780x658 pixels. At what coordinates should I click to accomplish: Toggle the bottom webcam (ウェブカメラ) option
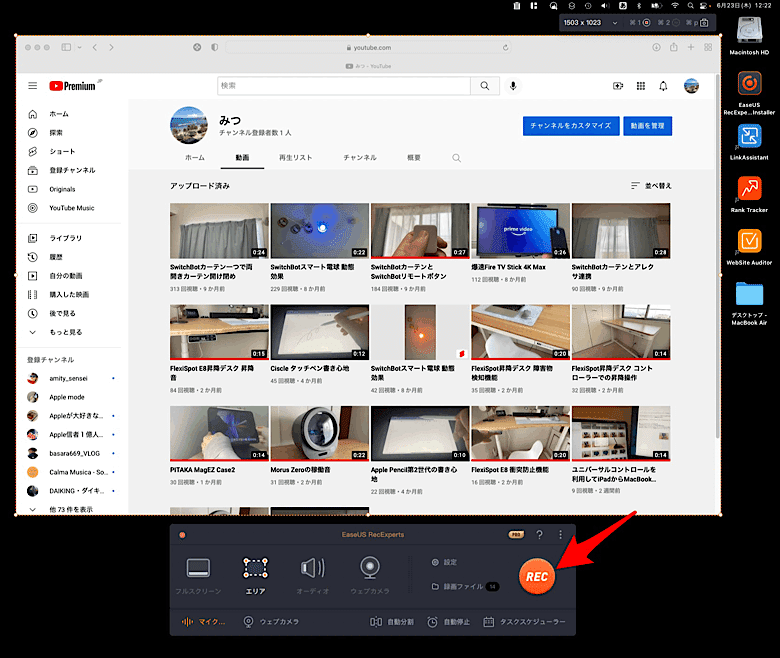[271, 622]
